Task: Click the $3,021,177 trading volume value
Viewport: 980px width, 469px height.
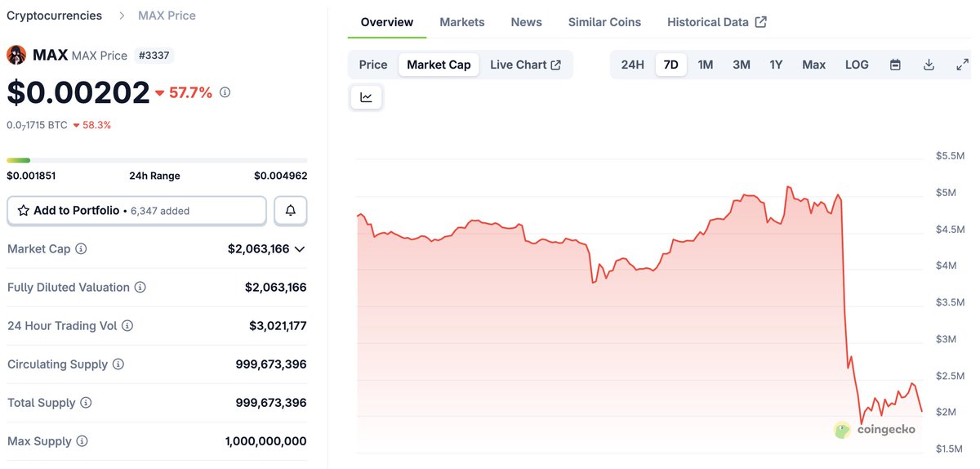Action: pyautogui.click(x=278, y=326)
